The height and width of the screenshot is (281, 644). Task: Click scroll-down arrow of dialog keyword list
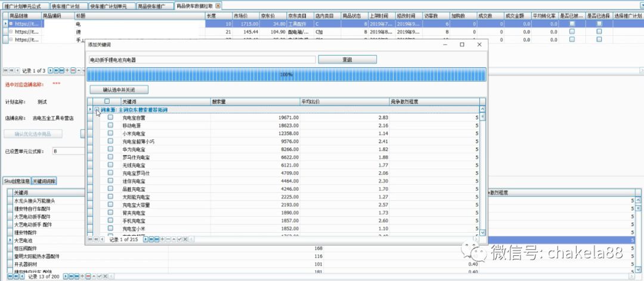(x=482, y=233)
